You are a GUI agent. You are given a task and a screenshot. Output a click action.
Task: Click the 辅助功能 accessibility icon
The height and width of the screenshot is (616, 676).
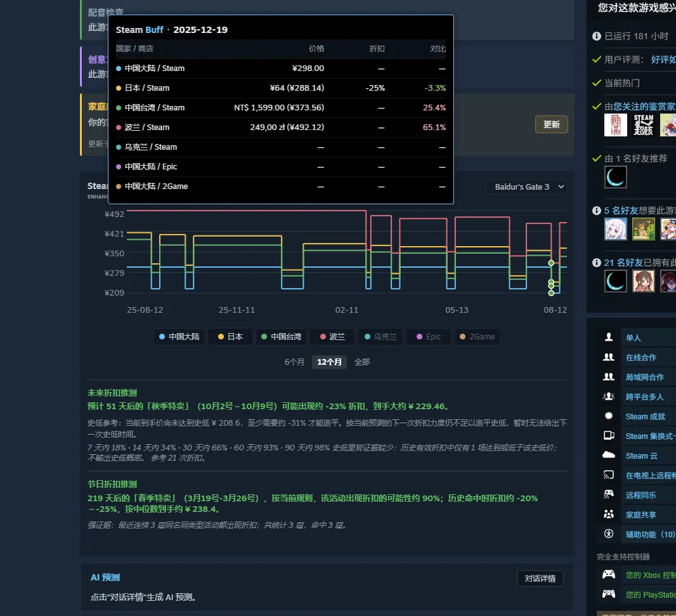point(608,534)
